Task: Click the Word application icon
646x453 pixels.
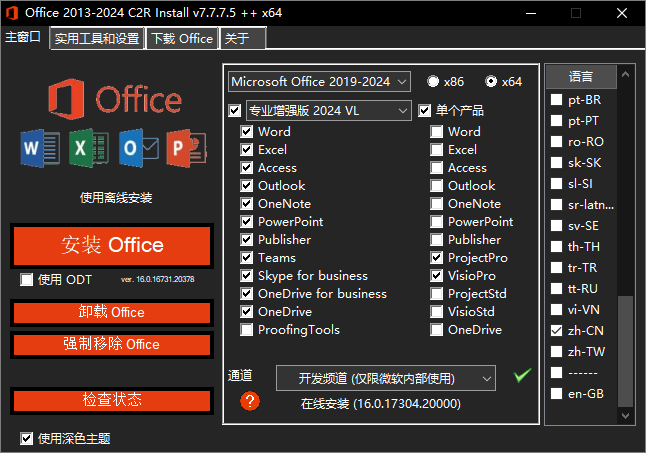Action: pyautogui.click(x=40, y=148)
